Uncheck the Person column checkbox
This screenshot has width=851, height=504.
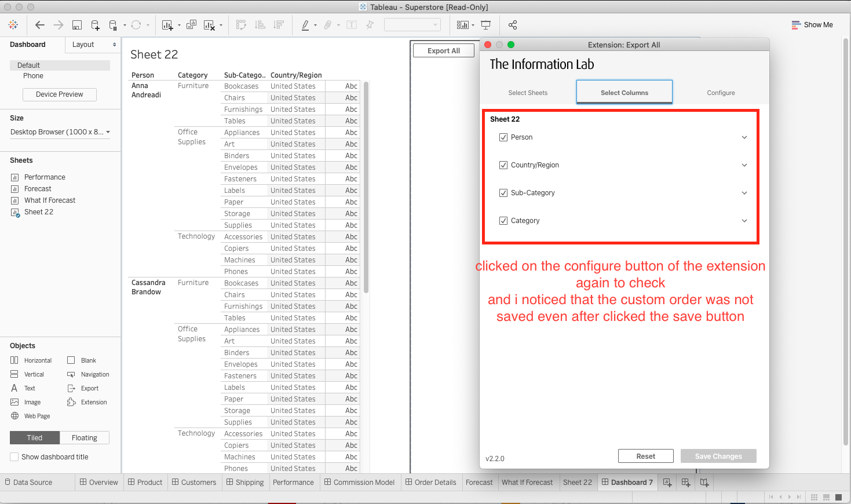click(x=503, y=137)
